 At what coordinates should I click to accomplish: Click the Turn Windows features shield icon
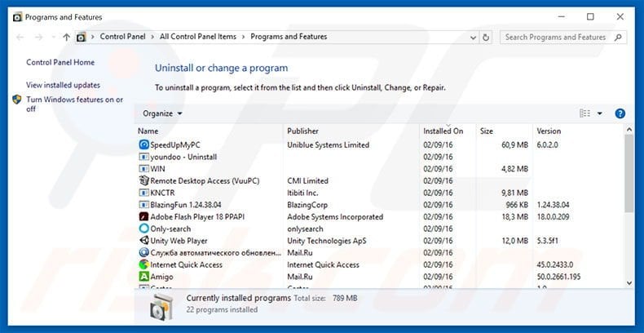coord(17,100)
